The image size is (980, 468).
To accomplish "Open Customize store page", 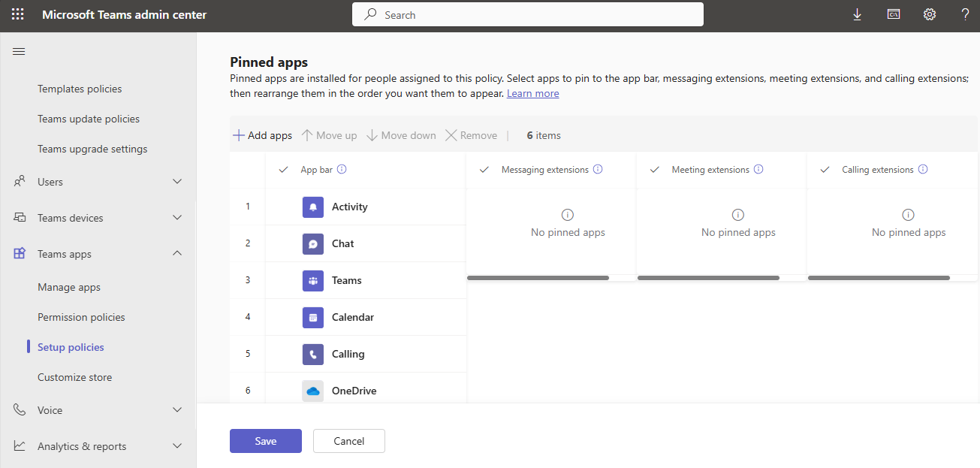I will (x=74, y=377).
